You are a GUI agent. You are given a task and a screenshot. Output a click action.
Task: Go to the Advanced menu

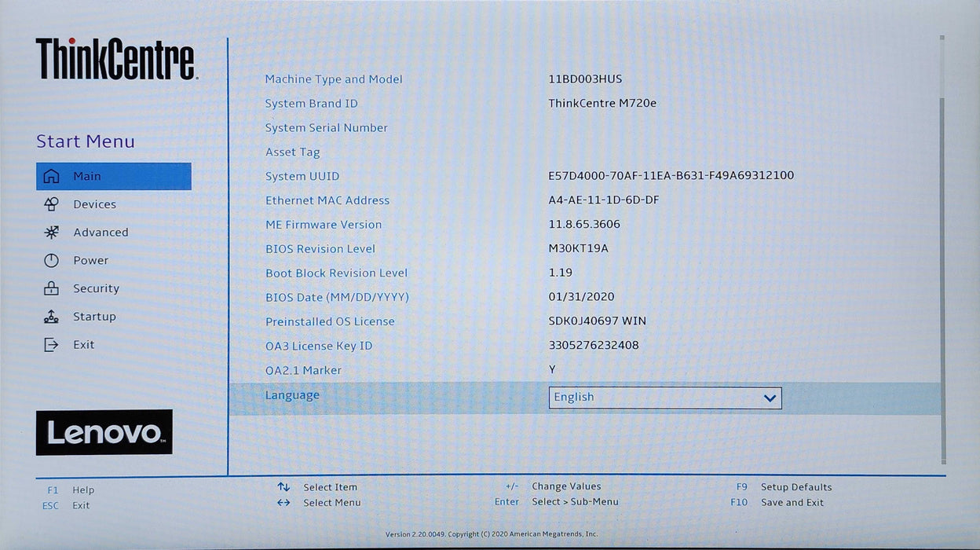101,233
